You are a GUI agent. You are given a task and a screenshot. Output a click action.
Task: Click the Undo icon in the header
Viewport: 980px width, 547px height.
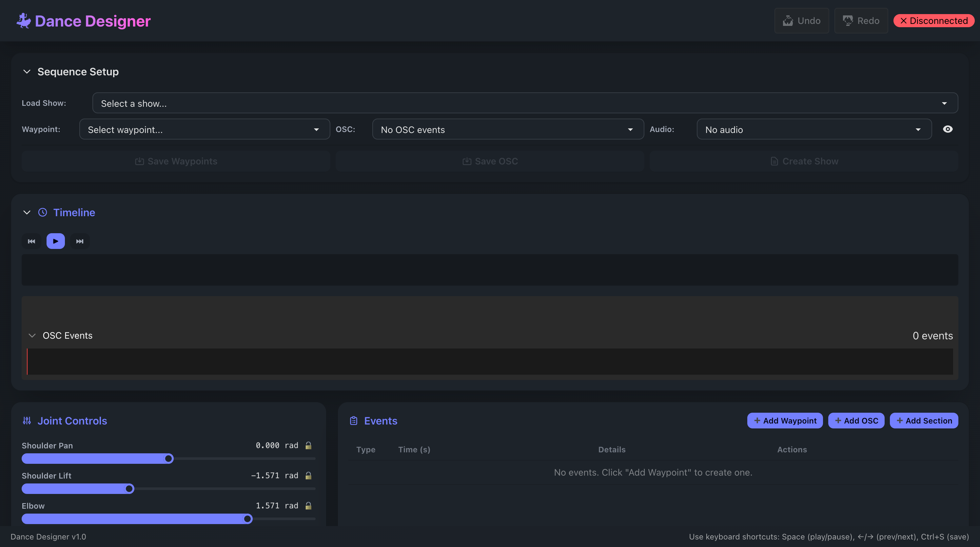tap(789, 21)
